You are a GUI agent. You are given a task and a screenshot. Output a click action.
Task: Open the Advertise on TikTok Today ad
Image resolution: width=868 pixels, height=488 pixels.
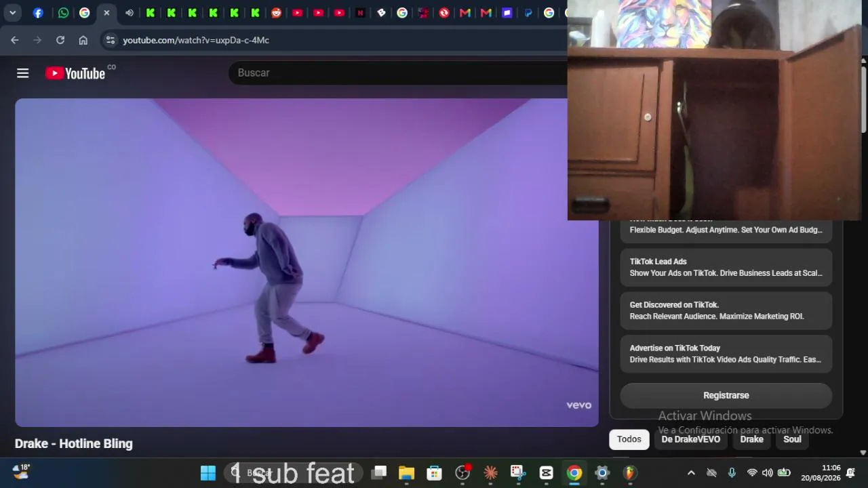tap(726, 354)
